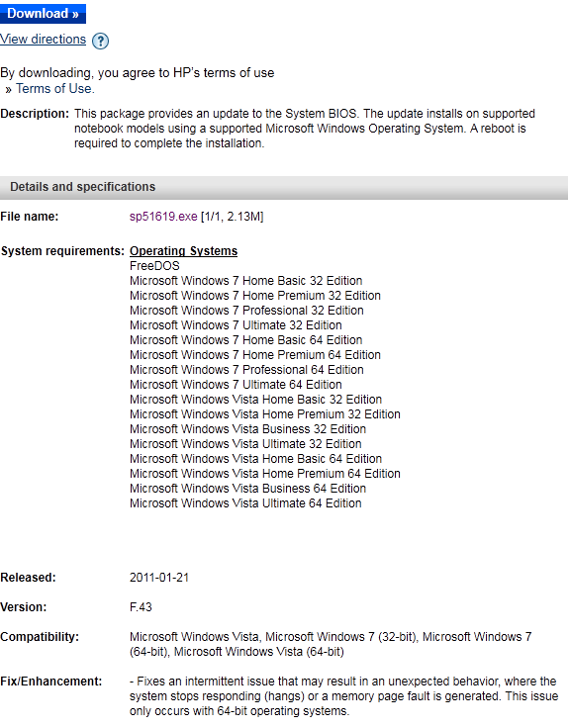Click the file size text [1/1, 2.13M]

[232, 217]
